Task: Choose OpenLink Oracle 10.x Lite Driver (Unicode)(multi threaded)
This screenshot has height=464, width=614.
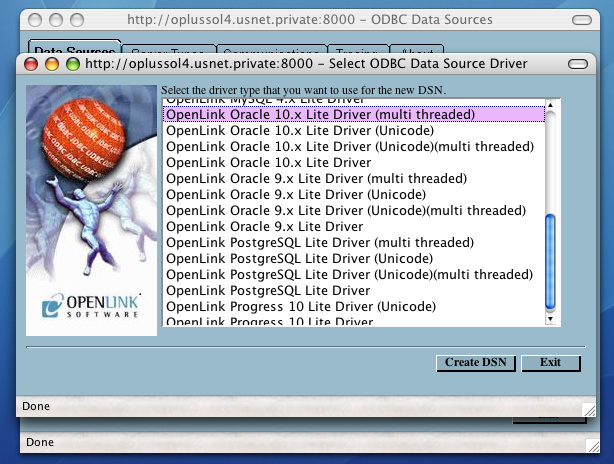Action: tap(354, 146)
